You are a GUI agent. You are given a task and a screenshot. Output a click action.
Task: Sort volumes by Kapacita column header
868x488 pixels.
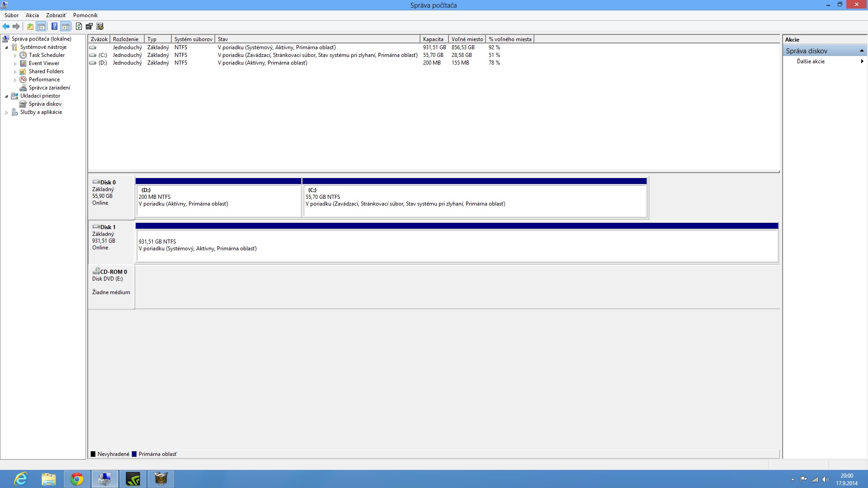coord(433,39)
